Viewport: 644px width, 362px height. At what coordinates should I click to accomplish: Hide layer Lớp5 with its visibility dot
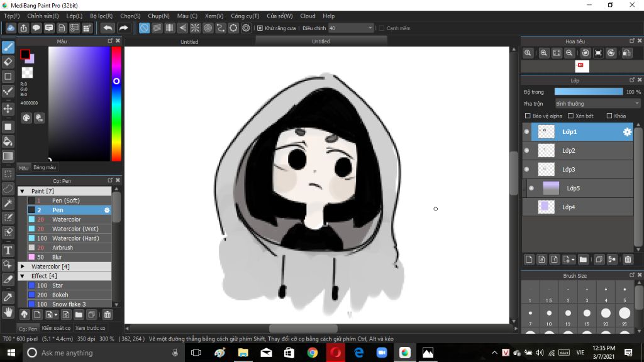click(531, 189)
